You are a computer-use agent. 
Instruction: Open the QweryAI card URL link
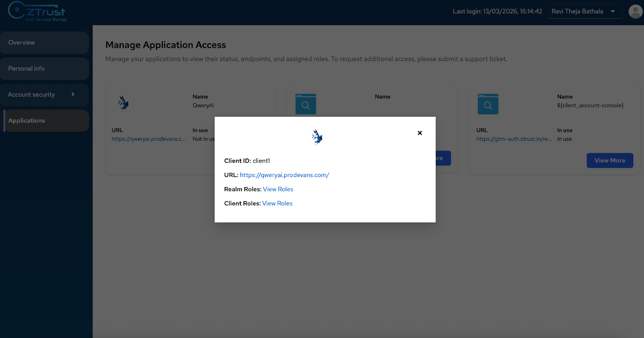point(148,139)
